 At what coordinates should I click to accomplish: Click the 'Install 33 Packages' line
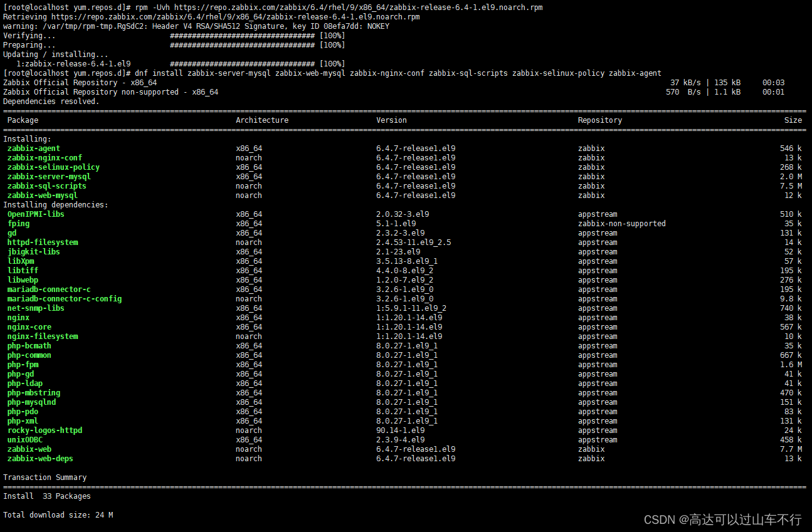click(x=47, y=496)
